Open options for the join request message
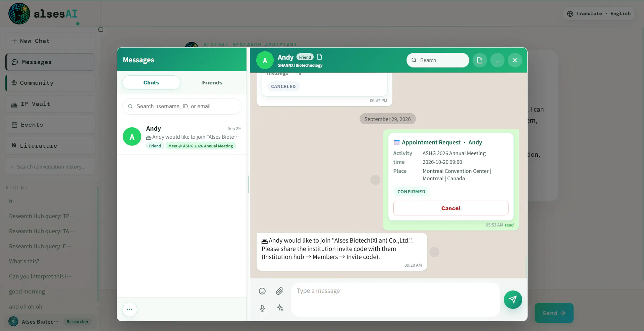The image size is (644, 331). click(x=434, y=252)
